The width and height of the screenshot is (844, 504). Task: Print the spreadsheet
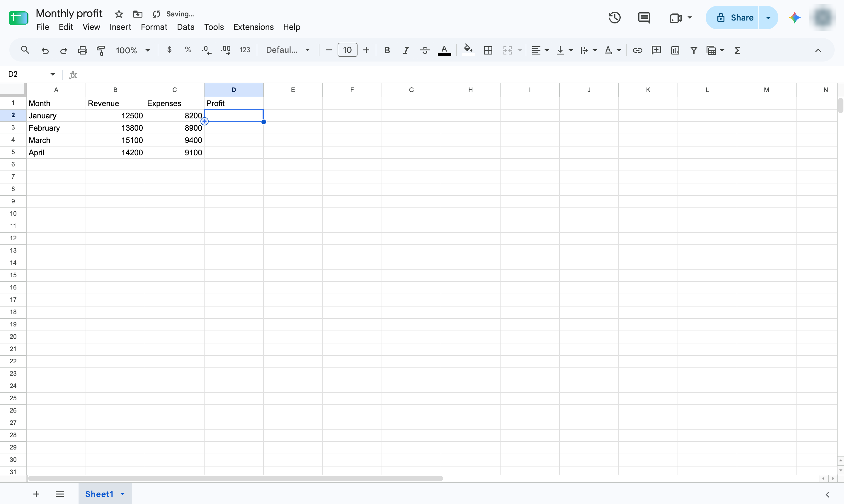tap(83, 50)
